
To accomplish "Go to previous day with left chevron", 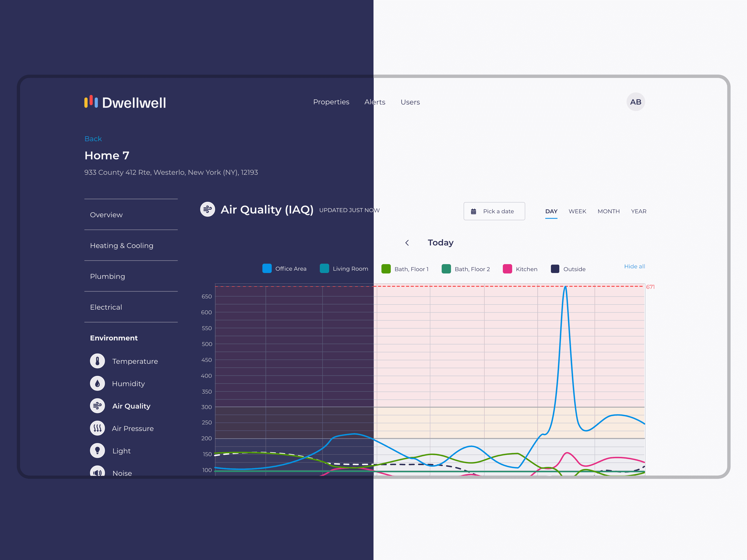I will [407, 243].
